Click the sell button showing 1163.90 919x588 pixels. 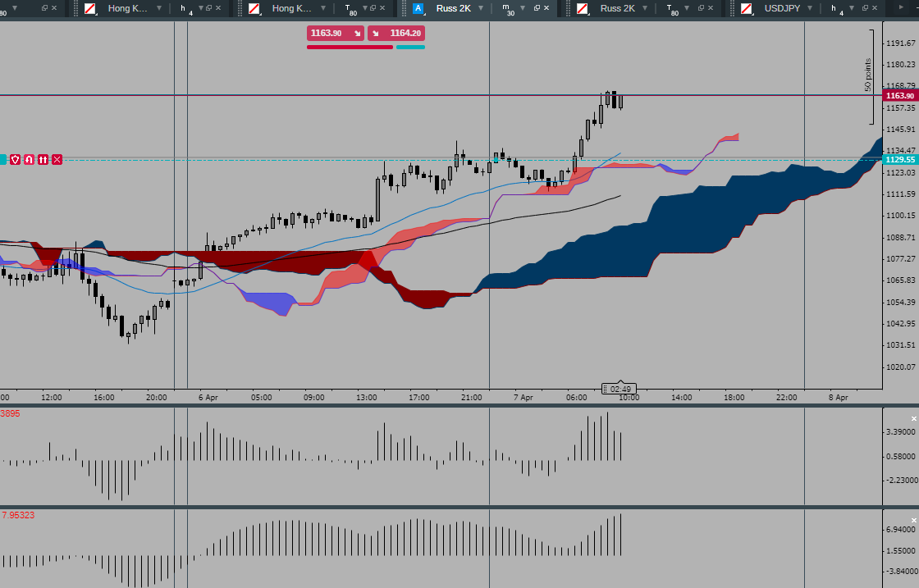[336, 33]
